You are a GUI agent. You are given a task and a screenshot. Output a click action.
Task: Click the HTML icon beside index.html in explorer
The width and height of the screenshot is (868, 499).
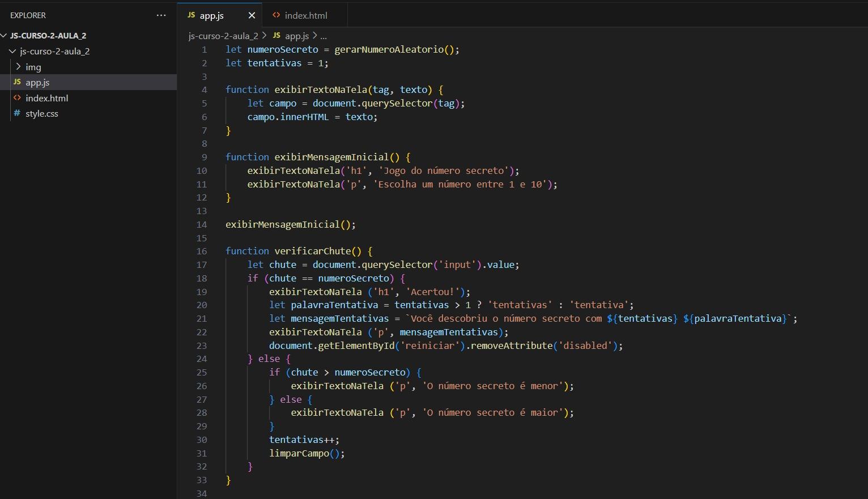(17, 97)
